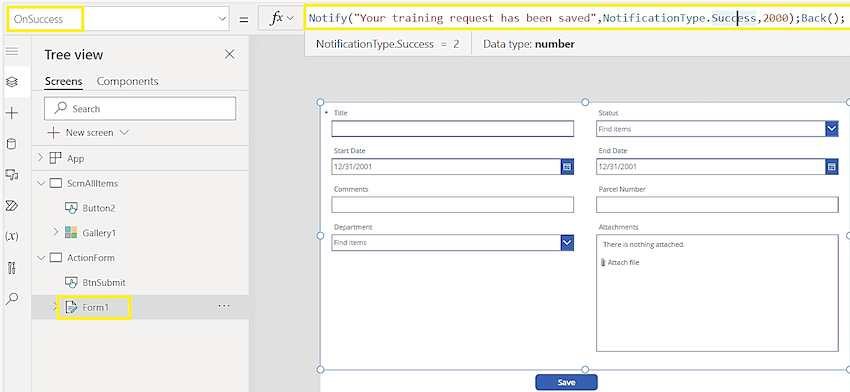
Task: Click the Save button on the form
Action: point(566,382)
